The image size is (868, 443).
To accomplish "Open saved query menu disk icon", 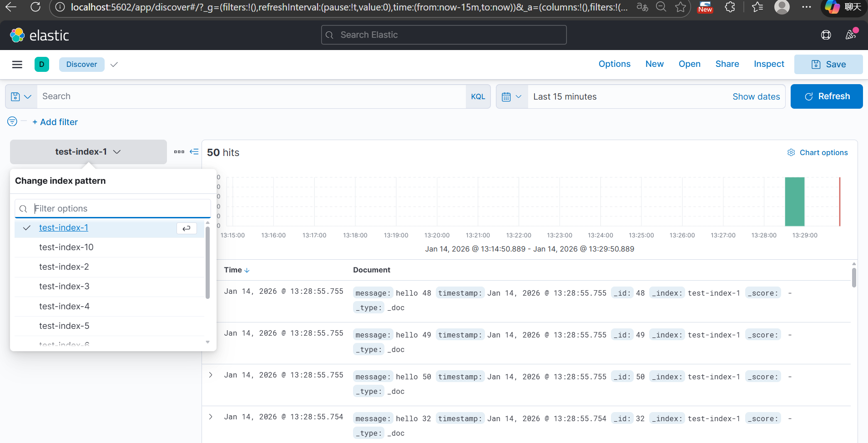I will [21, 96].
